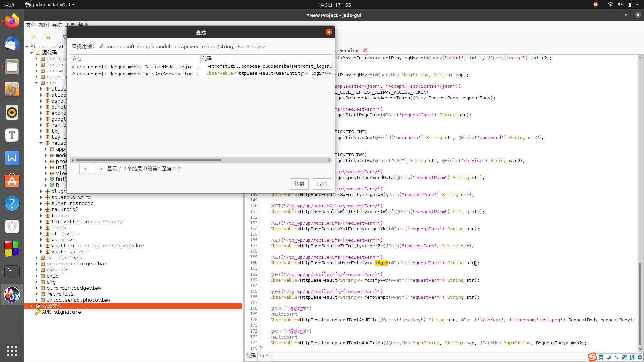Expand the 资源文件 resources node

tap(32, 306)
